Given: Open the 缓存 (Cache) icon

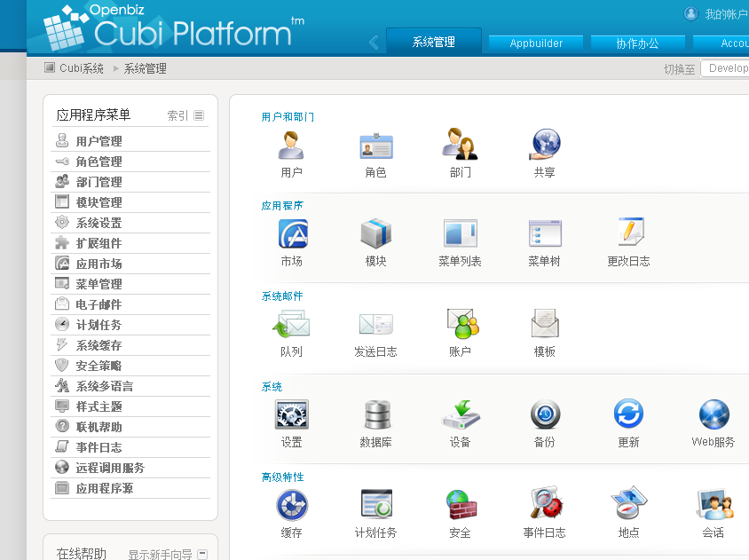Looking at the screenshot, I should (292, 505).
